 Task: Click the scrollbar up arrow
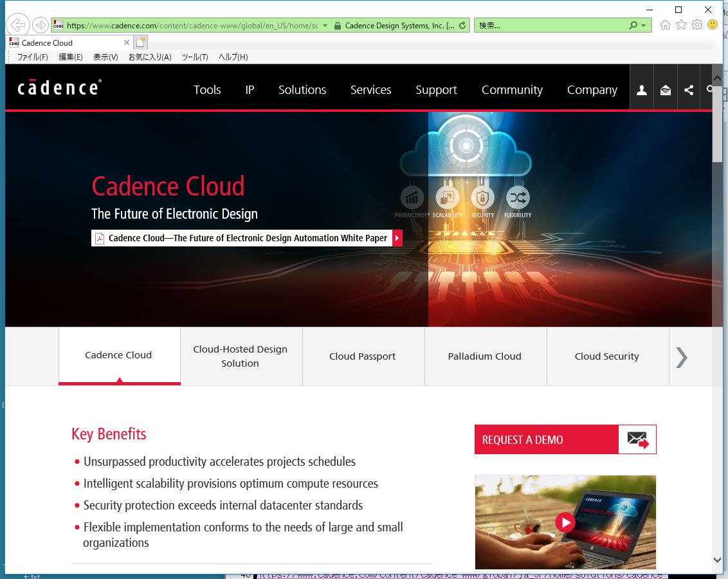(x=717, y=78)
